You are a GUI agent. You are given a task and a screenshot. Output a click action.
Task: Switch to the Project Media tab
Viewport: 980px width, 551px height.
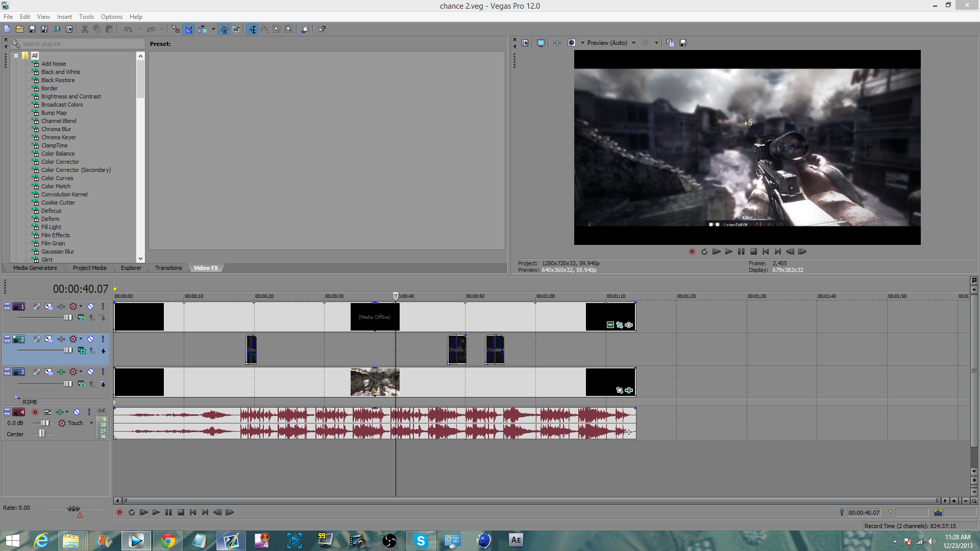(89, 268)
